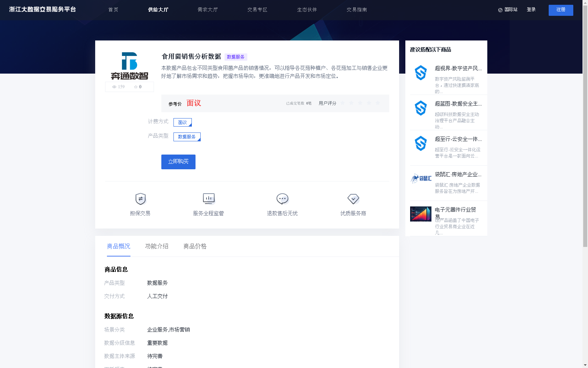Image resolution: width=588 pixels, height=368 pixels.
Task: Click the 国际站 link
Action: point(511,10)
